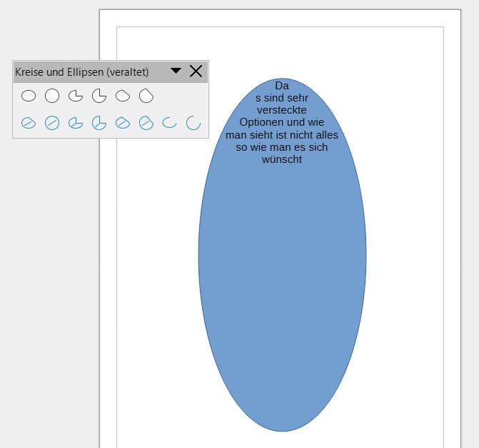The height and width of the screenshot is (448, 479).
Task: Click the Kreise und Ellipsen (veraltet) title
Action: pos(81,72)
